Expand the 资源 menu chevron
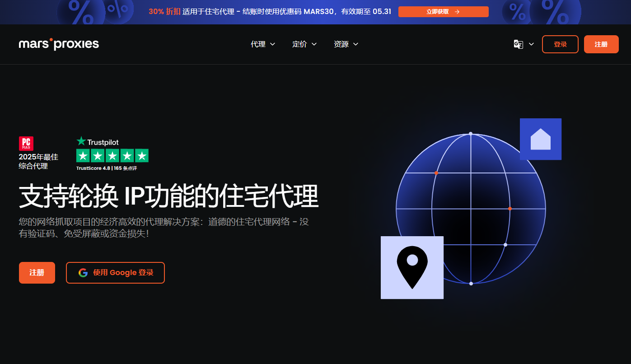Viewport: 631px width, 364px height. pyautogui.click(x=355, y=44)
